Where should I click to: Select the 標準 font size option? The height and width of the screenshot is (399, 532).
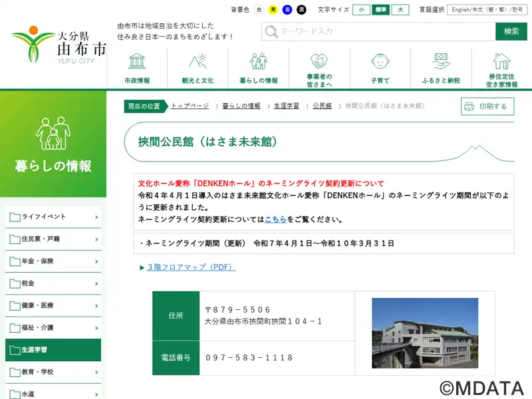381,10
